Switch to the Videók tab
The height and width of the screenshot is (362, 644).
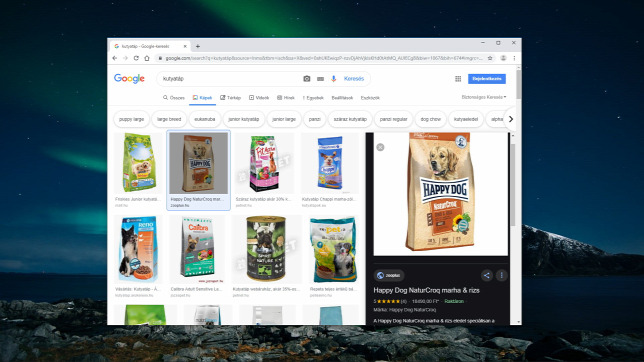pyautogui.click(x=259, y=98)
